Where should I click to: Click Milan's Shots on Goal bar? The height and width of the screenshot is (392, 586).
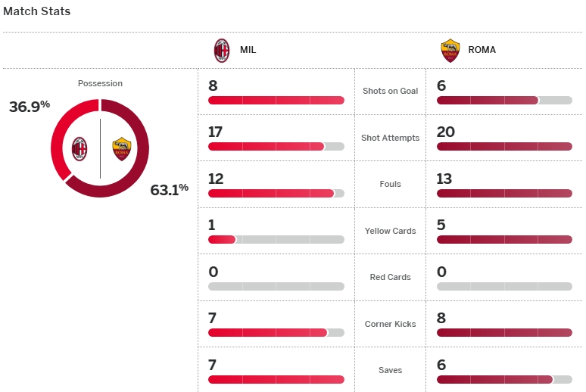click(276, 100)
